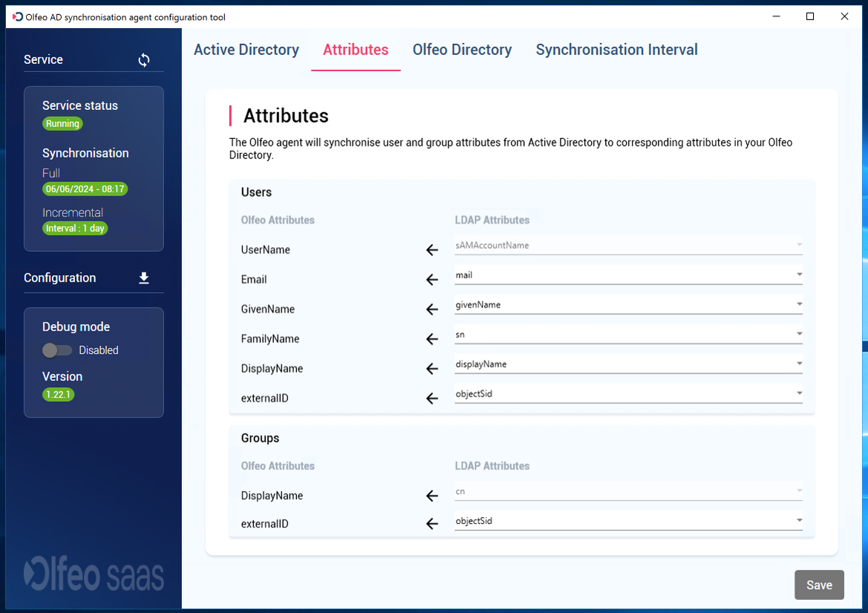
Task: Open the Email mail attribute dropdown
Action: [x=628, y=275]
